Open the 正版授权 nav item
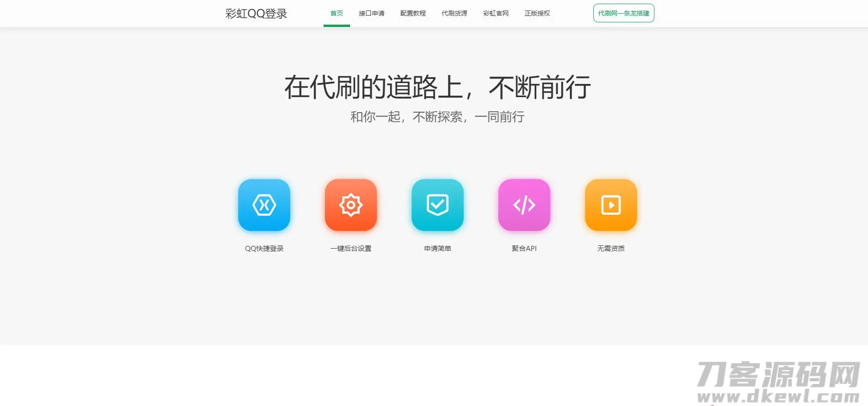 coord(537,13)
